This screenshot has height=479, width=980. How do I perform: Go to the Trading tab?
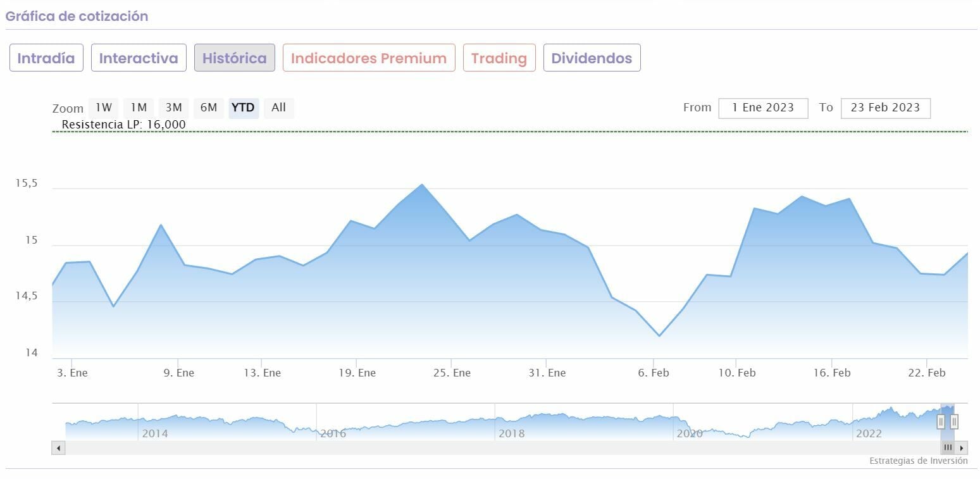(x=499, y=58)
